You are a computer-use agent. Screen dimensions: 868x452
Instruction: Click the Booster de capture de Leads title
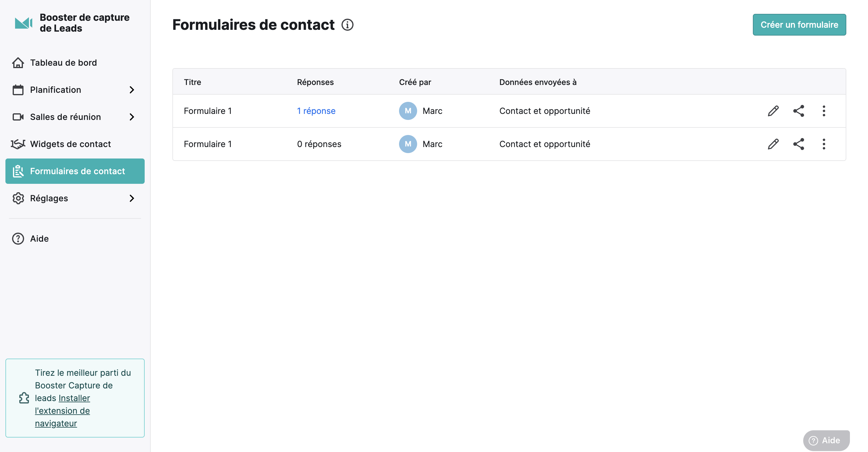pos(84,23)
